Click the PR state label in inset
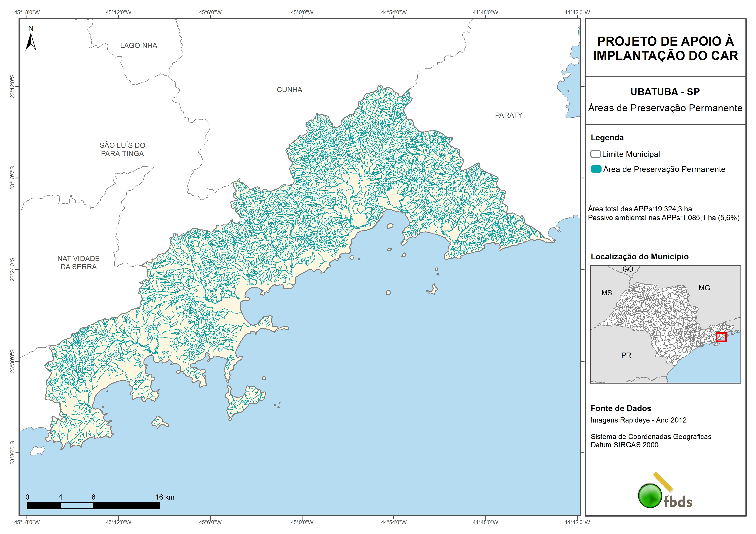This screenshot has height=534, width=756. [626, 355]
